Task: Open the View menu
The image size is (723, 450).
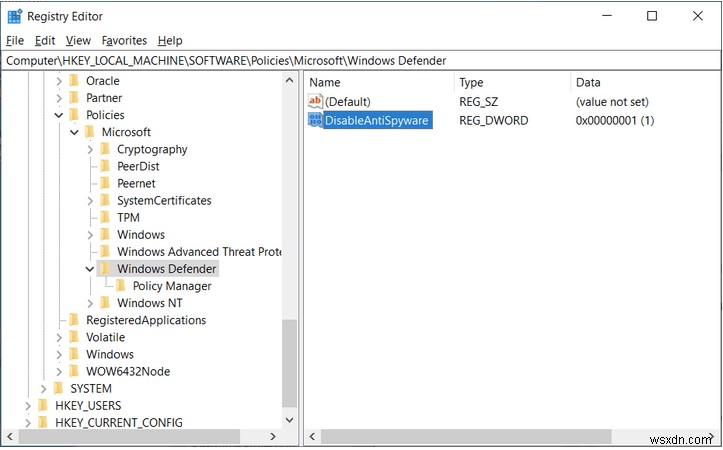Action: (78, 41)
